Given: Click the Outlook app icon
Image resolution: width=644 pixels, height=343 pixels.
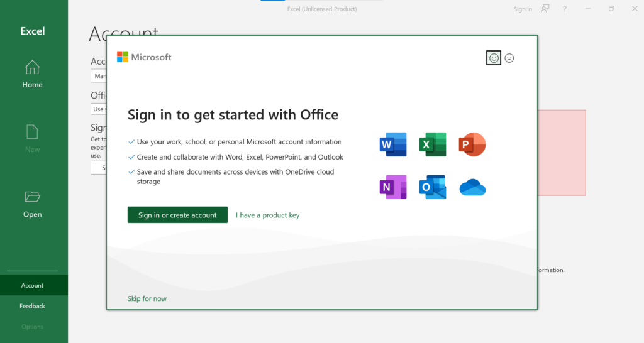Looking at the screenshot, I should click(433, 187).
